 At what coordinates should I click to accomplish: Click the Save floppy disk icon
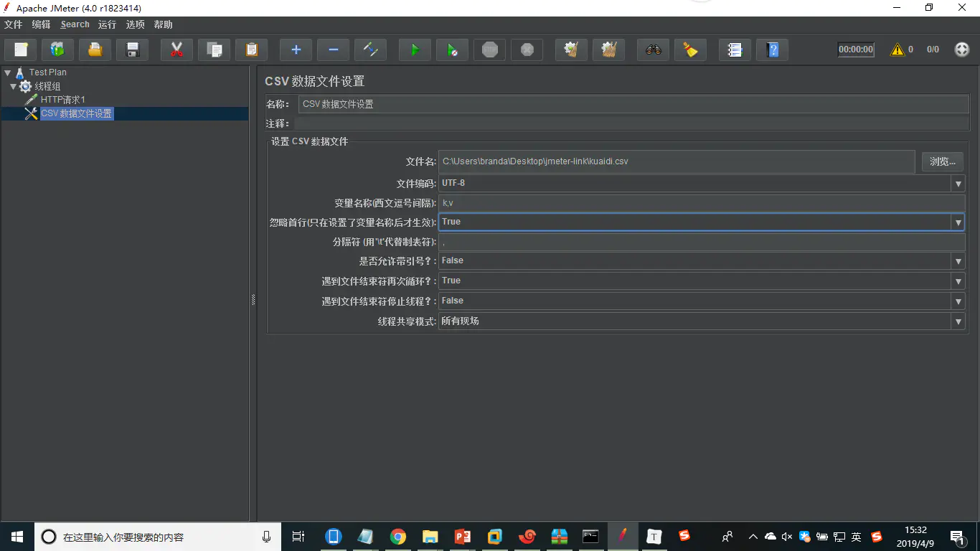pos(132,50)
